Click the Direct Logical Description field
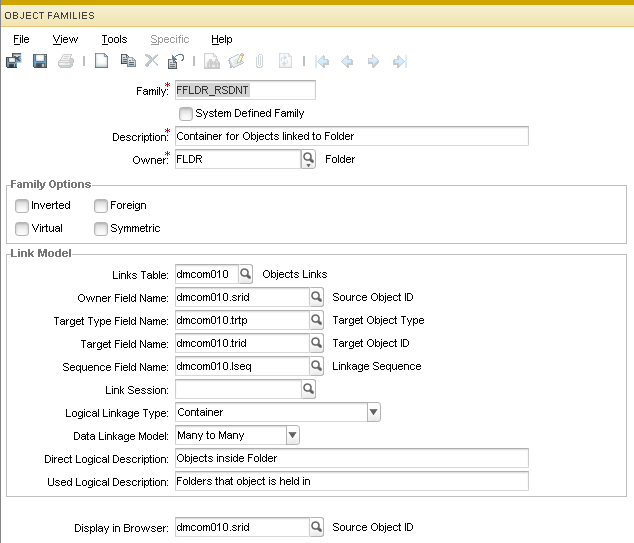634x543 pixels. 350,458
